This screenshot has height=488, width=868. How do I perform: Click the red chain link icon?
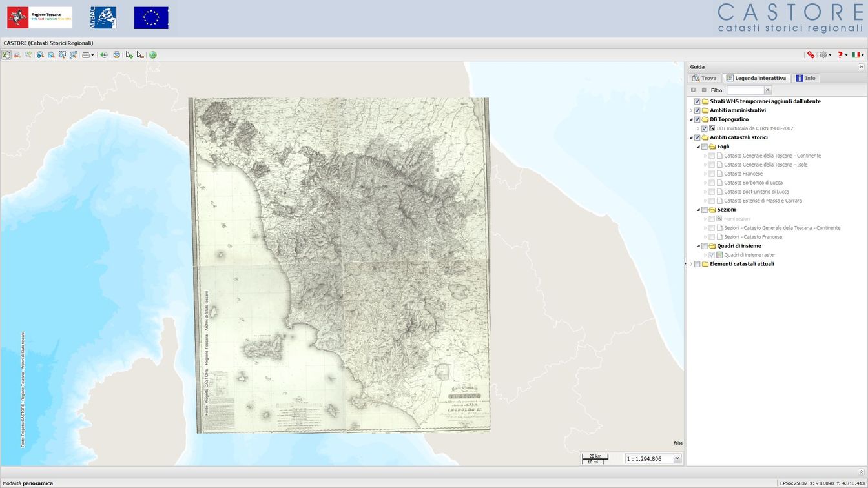click(x=811, y=55)
